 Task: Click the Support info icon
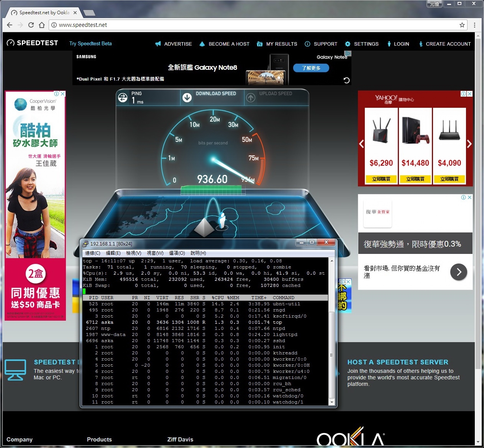[x=307, y=44]
